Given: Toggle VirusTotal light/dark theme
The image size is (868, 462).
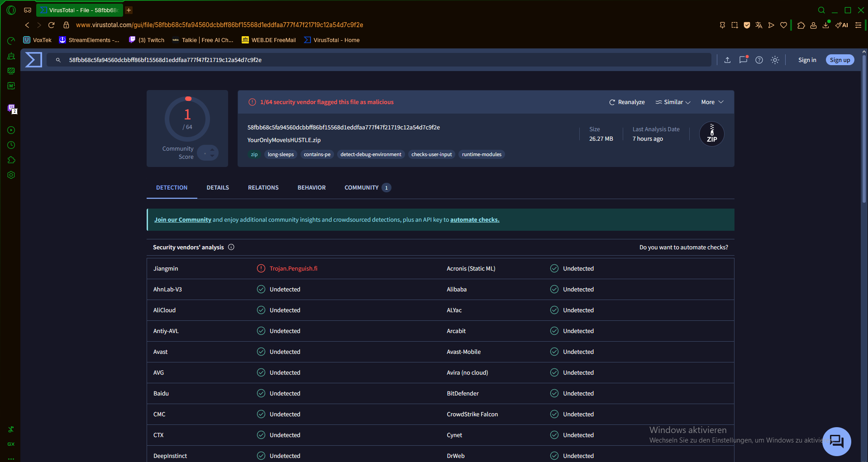Looking at the screenshot, I should (775, 60).
